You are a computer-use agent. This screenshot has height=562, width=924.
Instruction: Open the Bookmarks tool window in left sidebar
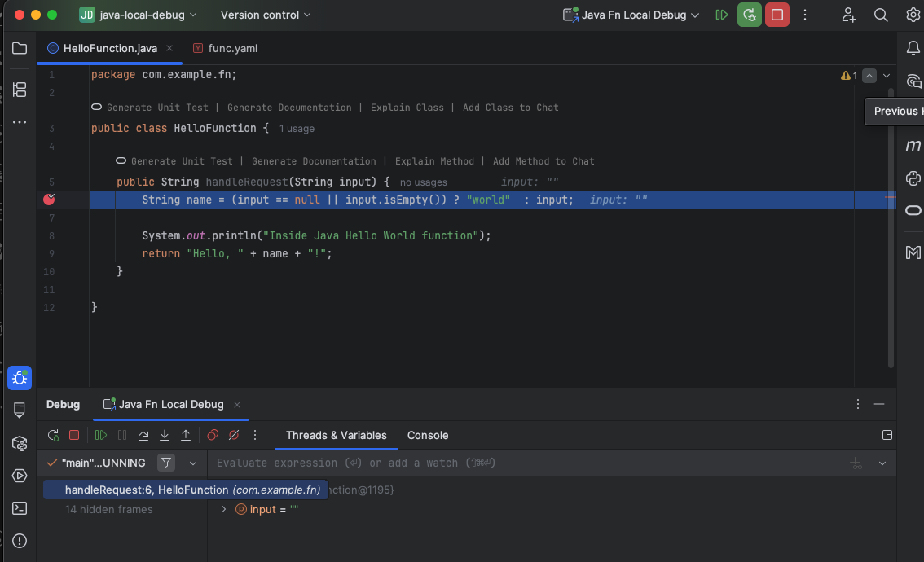coord(20,410)
